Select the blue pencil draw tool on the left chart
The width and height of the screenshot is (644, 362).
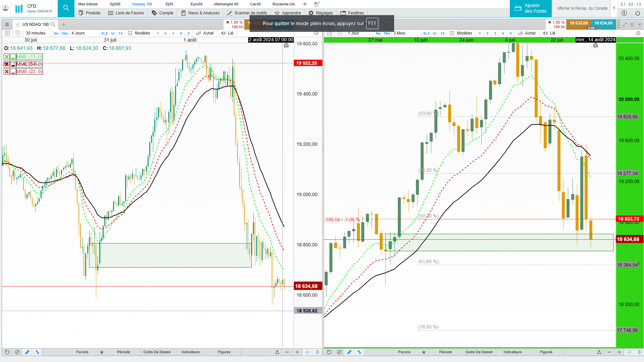click(x=27, y=352)
